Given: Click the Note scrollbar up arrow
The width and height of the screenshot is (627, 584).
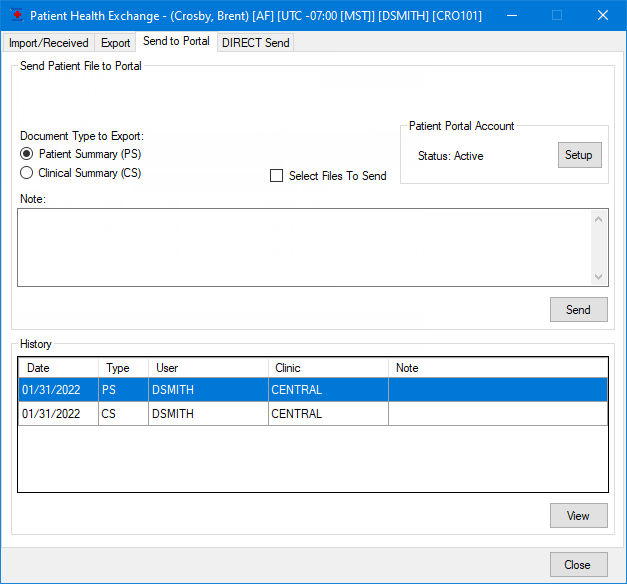Looking at the screenshot, I should coord(598,219).
